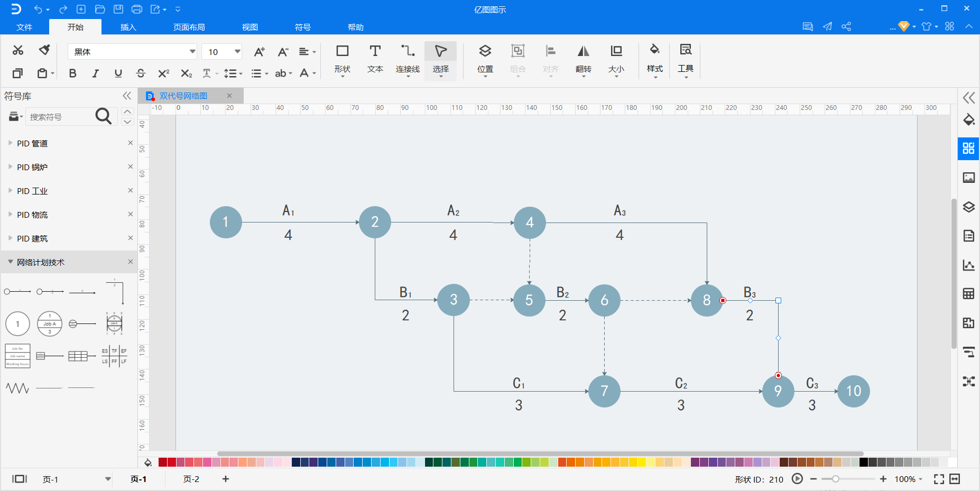Open the image panel in right sidebar
The height and width of the screenshot is (491, 980).
968,178
